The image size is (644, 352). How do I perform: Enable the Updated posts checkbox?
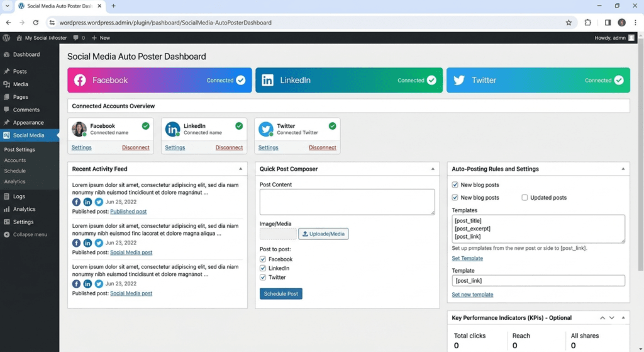pyautogui.click(x=525, y=197)
